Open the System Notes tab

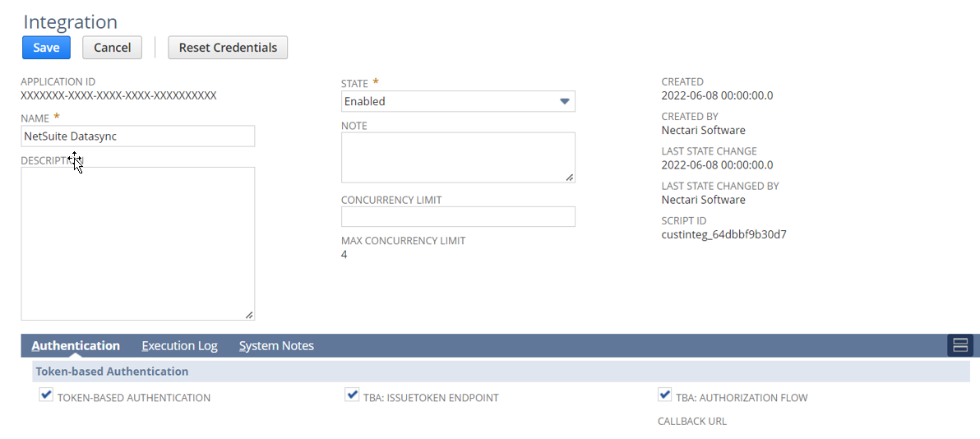276,346
